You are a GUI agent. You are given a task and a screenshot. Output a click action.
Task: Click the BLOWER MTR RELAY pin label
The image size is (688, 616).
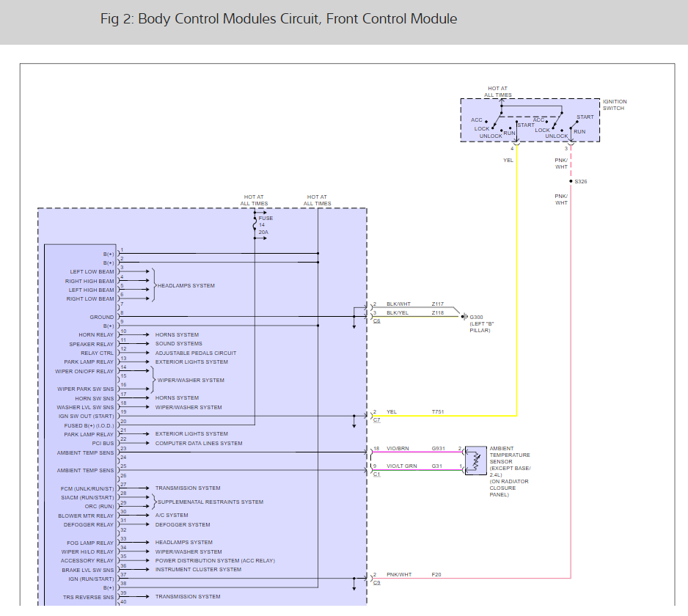[86, 516]
